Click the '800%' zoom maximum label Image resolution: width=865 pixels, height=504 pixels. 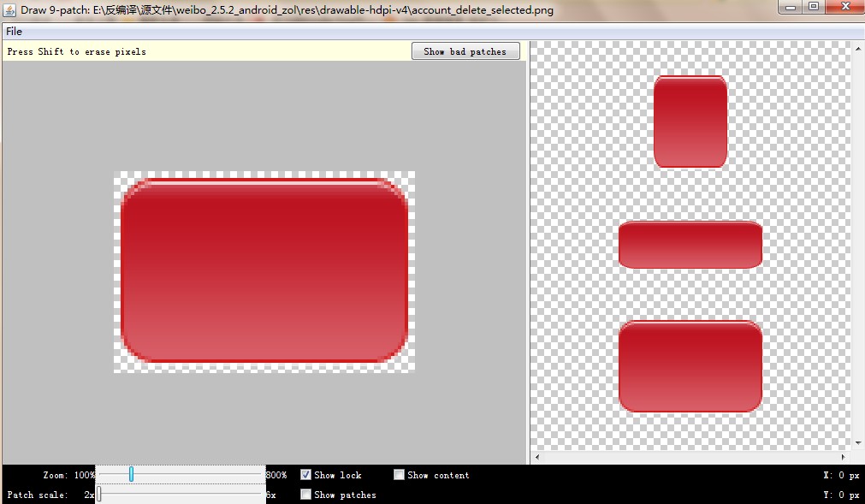coord(275,475)
